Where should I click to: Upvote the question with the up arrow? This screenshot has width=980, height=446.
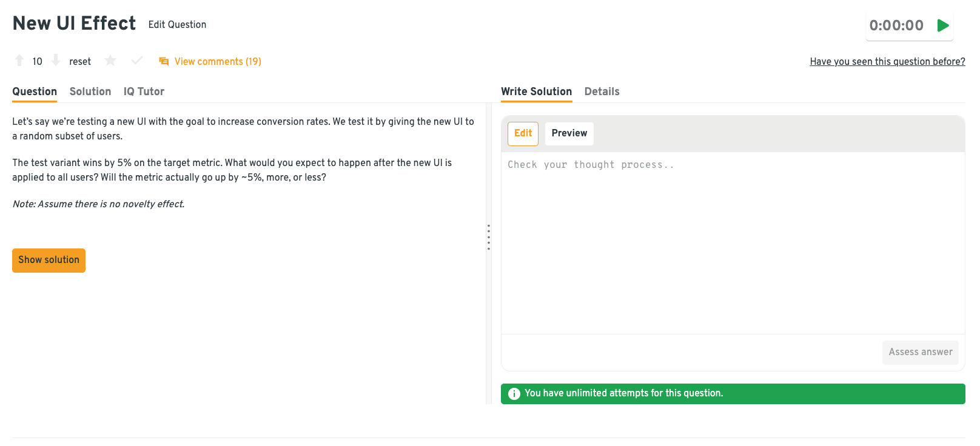(x=19, y=61)
